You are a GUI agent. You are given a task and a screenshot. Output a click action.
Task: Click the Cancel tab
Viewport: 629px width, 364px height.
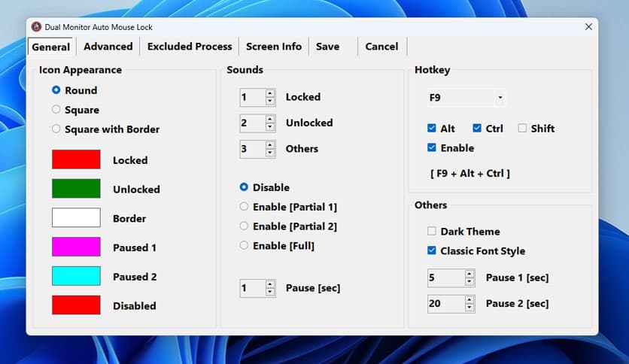(x=381, y=47)
